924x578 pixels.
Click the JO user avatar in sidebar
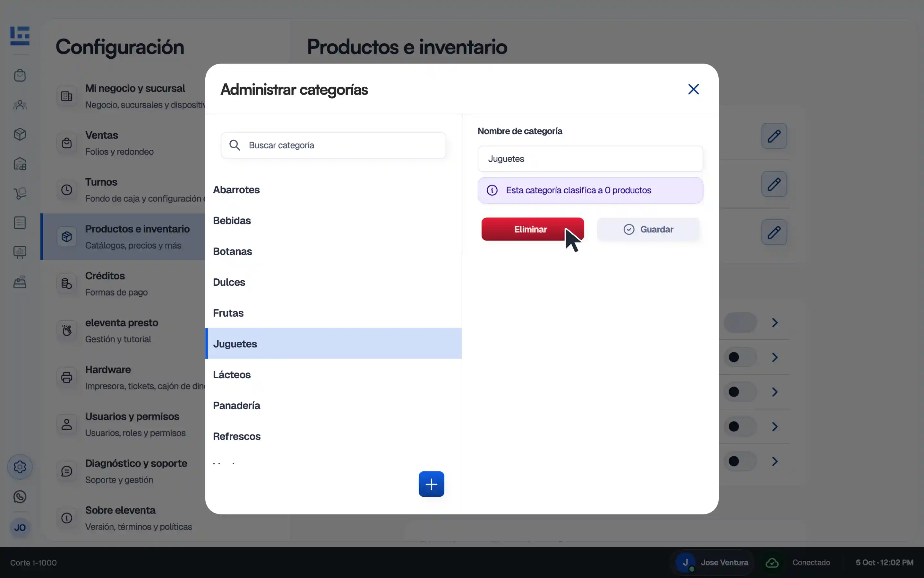tap(20, 528)
